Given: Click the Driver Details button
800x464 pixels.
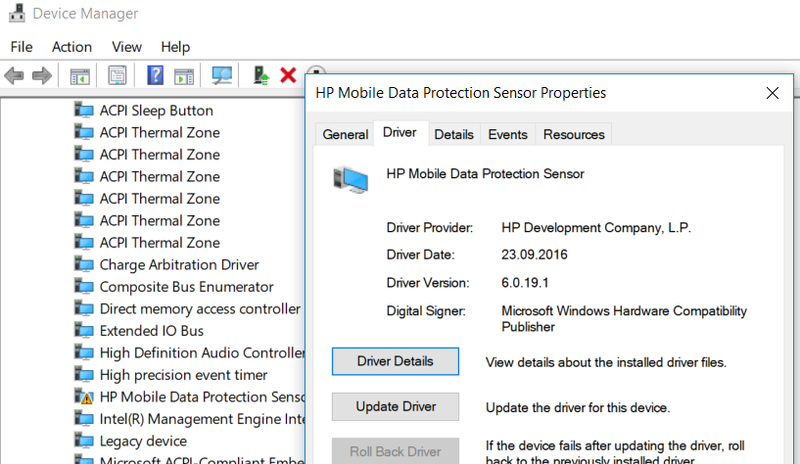Looking at the screenshot, I should click(395, 361).
